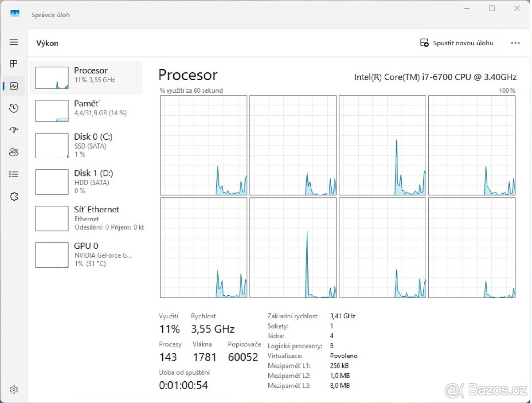Open App history via the clock icon
Screen dimensions: 532x403
tap(14, 108)
